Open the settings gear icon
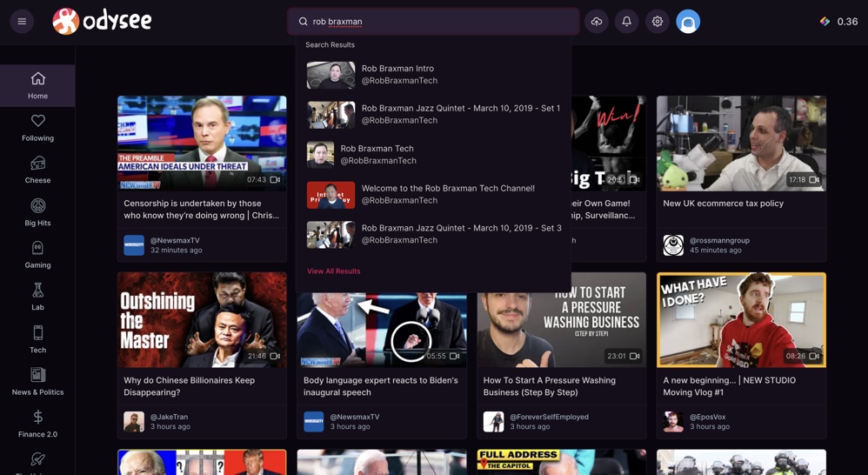Screen dimensions: 868x475 click(658, 22)
